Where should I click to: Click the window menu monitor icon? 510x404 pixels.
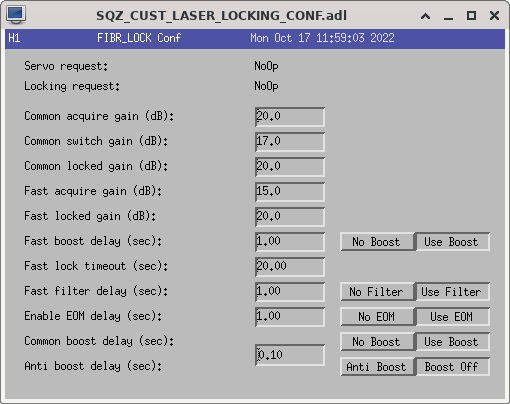click(16, 15)
